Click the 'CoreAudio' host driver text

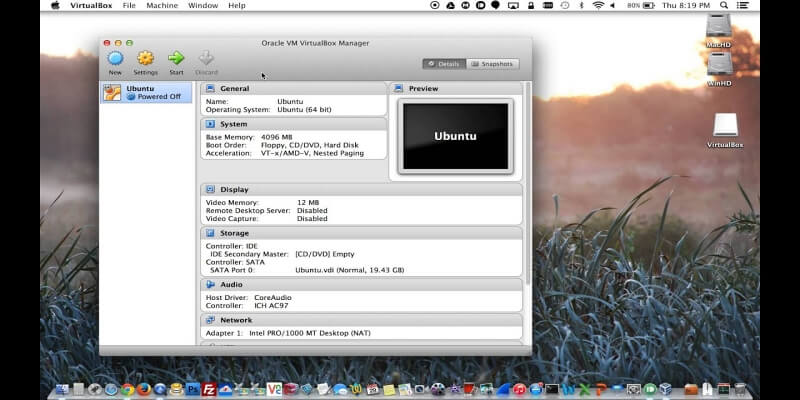(273, 297)
